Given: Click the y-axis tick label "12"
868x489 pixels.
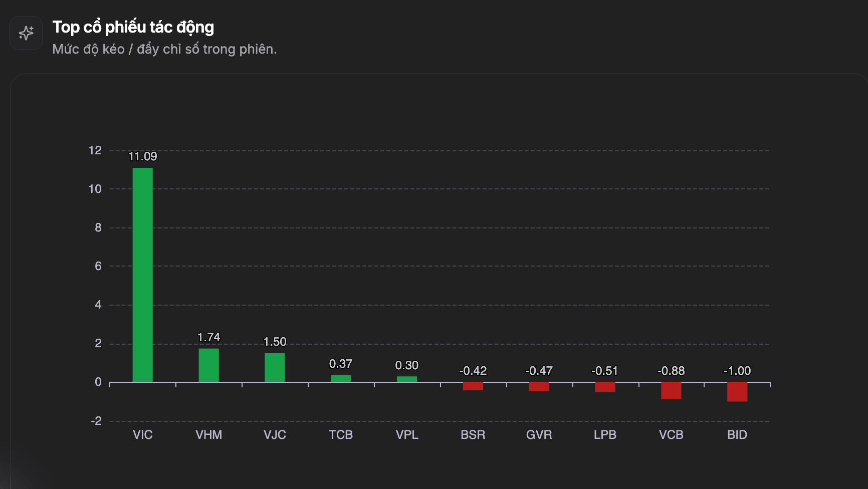Looking at the screenshot, I should point(95,150).
